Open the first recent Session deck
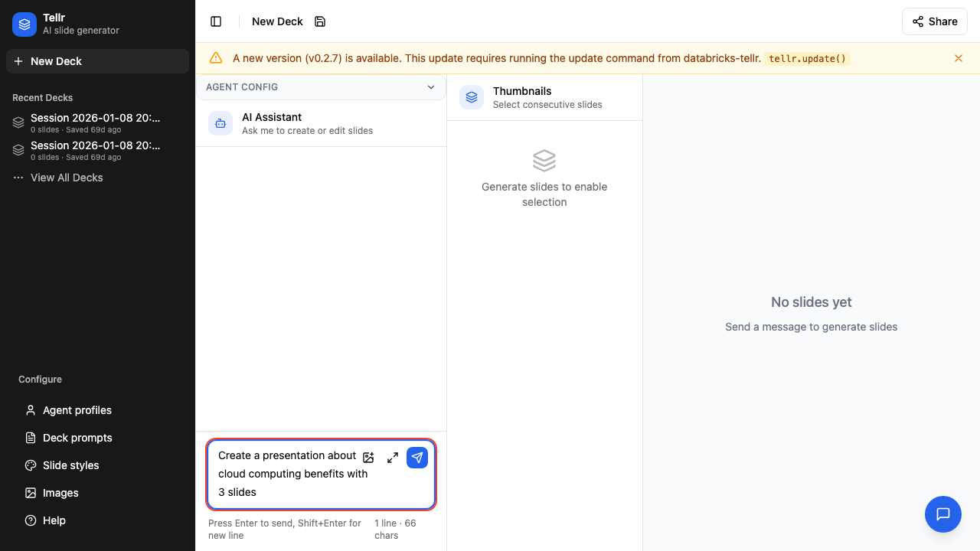 coord(96,122)
